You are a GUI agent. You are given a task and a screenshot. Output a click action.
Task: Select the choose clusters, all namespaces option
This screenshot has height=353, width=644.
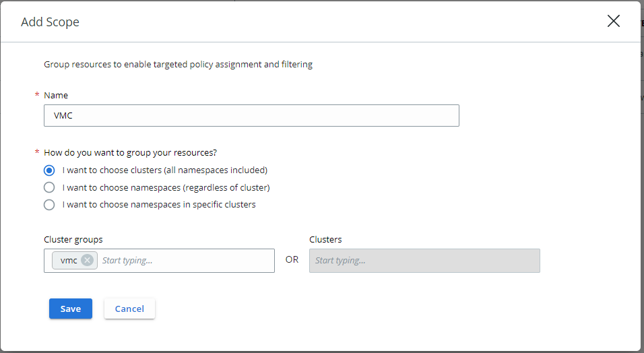(49, 170)
